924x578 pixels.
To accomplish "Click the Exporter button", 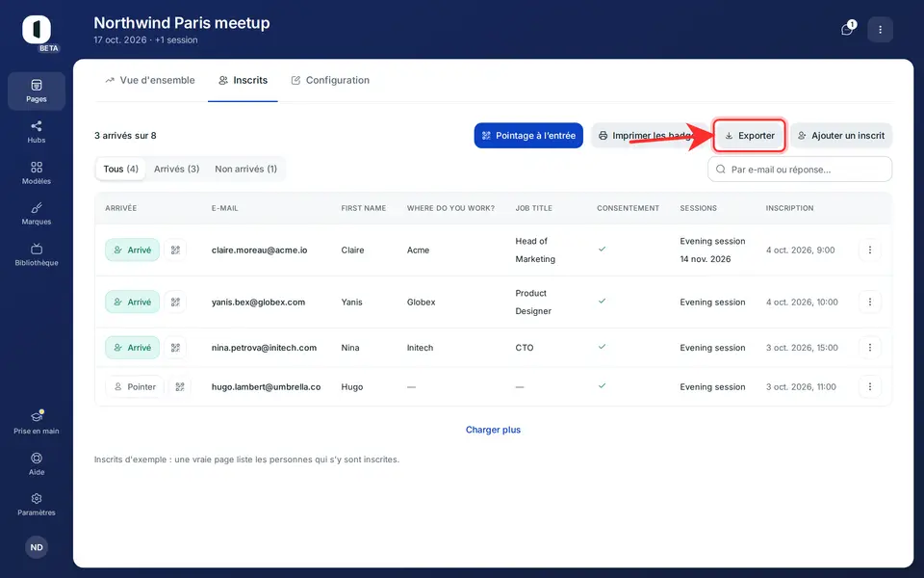I will pyautogui.click(x=750, y=136).
